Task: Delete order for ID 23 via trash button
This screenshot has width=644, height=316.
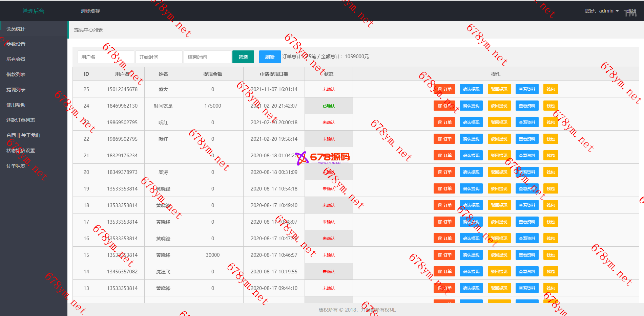Action: [x=444, y=122]
